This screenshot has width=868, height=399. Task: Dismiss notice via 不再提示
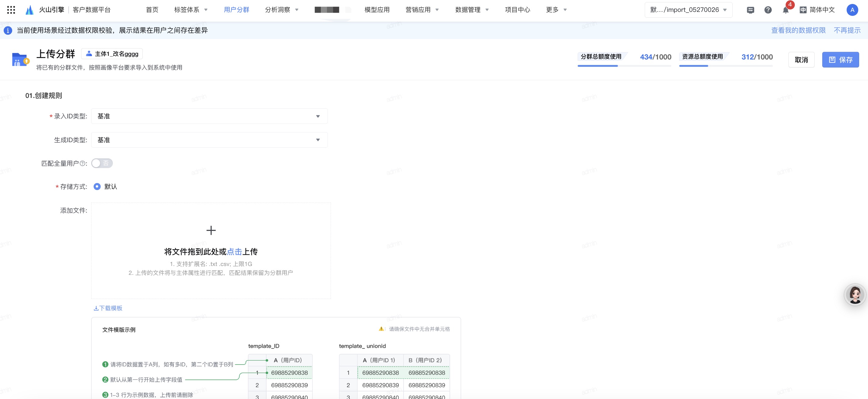point(847,30)
